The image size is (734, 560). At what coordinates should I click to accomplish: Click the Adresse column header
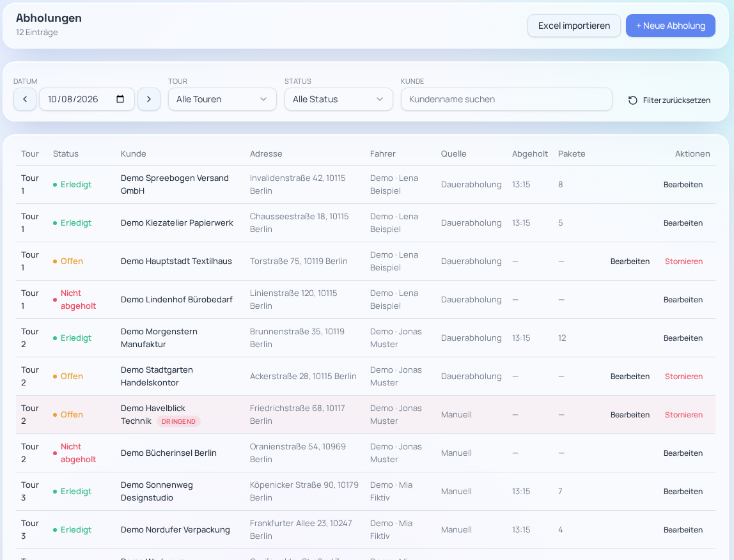(266, 153)
